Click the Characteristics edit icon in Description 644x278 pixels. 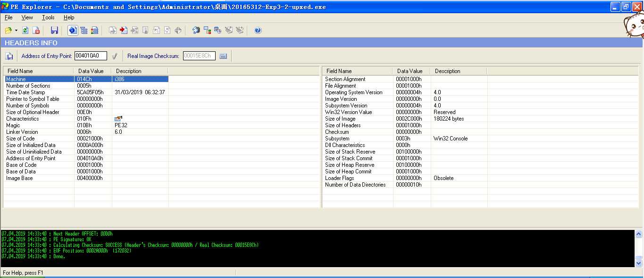(x=118, y=119)
